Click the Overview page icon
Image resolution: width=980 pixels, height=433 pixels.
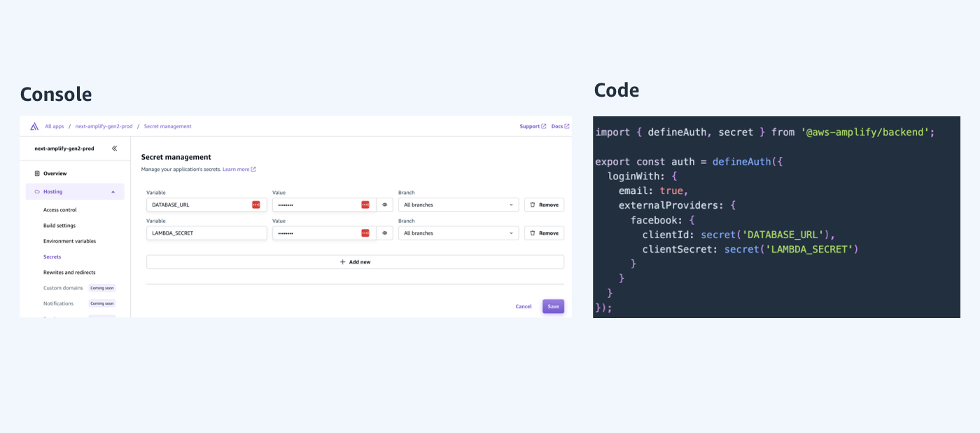[37, 173]
